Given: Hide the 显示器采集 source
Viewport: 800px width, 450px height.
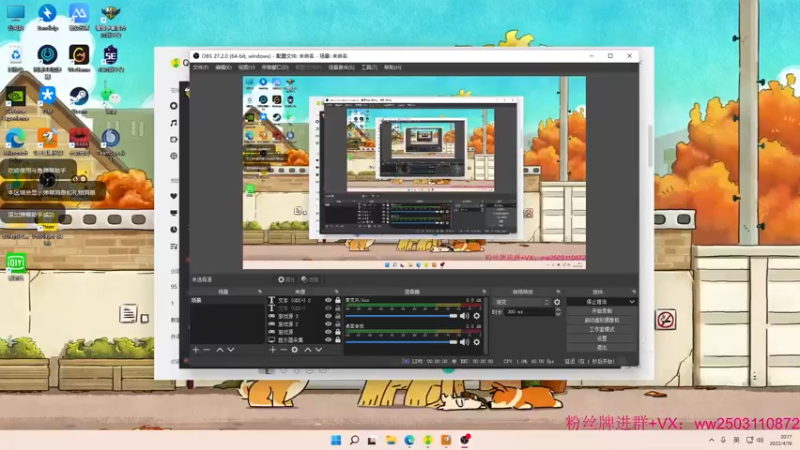Looking at the screenshot, I should [x=328, y=340].
